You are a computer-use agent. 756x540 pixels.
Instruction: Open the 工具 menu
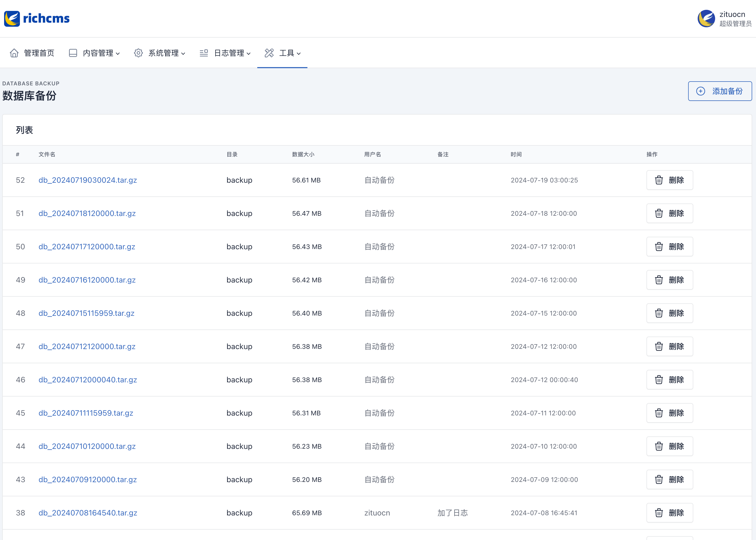coord(282,53)
